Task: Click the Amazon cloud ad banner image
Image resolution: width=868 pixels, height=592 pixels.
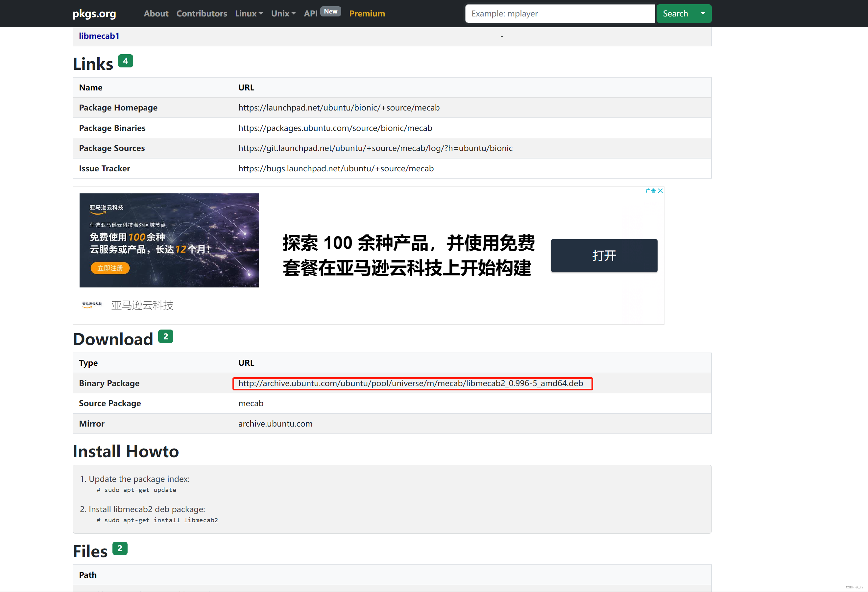Action: point(169,240)
